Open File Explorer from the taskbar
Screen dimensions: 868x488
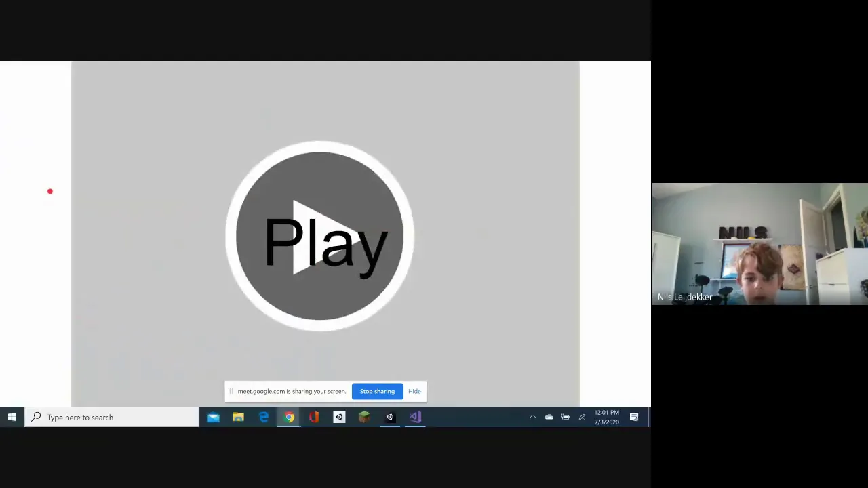238,417
